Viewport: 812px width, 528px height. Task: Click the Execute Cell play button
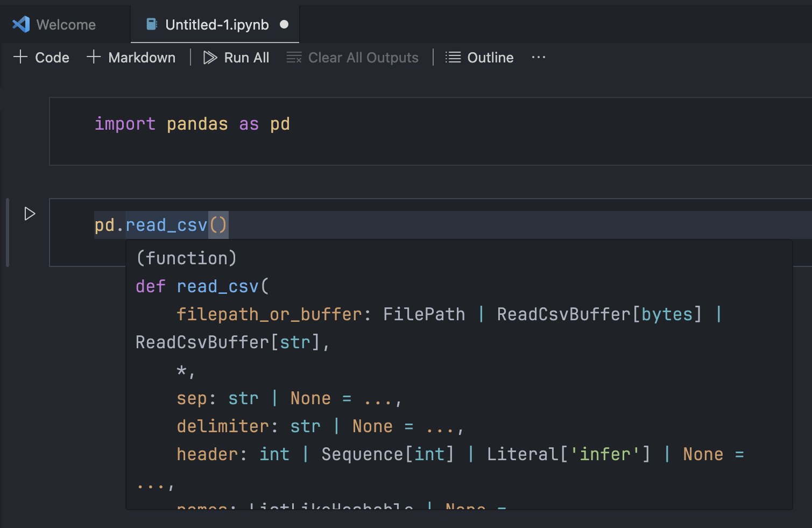point(30,214)
